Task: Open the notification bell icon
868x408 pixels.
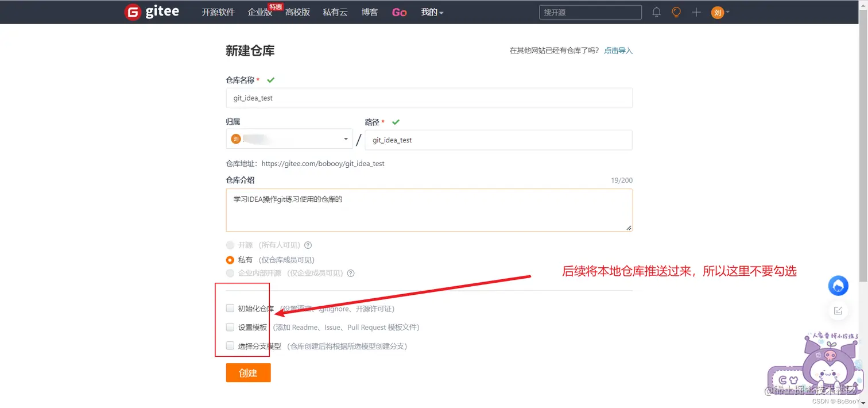Action: [656, 11]
